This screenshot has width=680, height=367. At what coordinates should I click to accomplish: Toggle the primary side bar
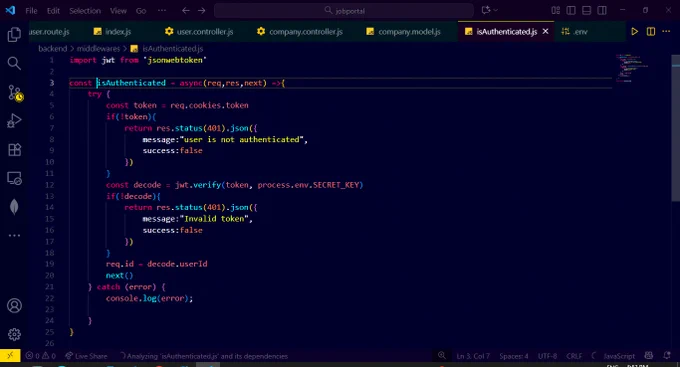pyautogui.click(x=571, y=10)
